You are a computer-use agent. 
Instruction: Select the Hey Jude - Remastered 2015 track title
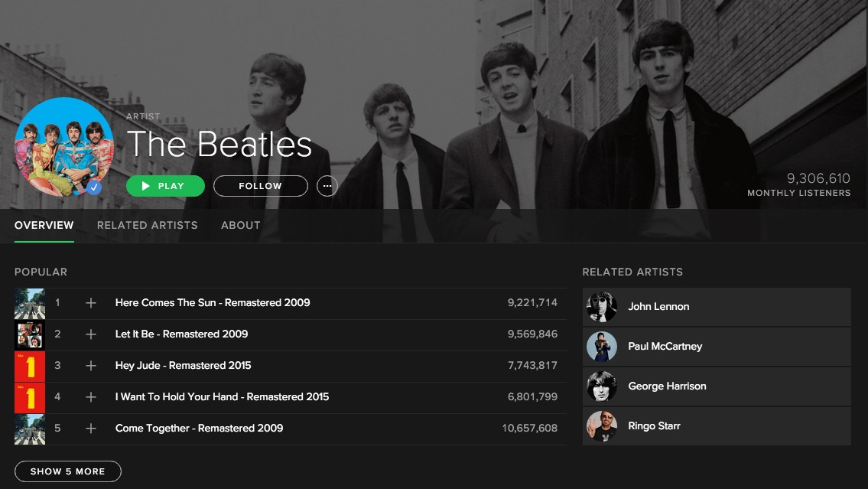[183, 366]
